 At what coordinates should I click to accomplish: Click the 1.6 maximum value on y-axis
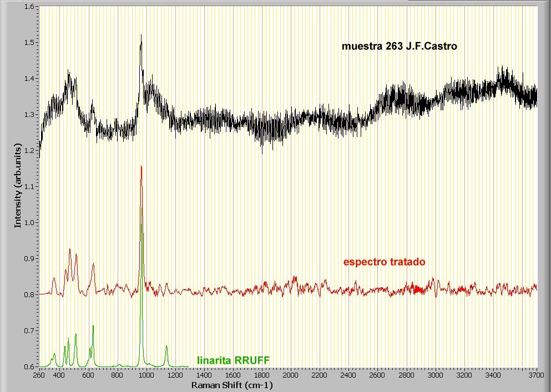click(29, 7)
